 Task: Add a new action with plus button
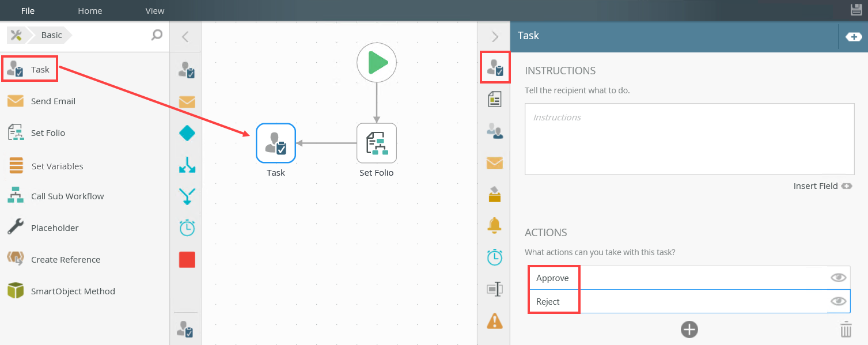coord(689,329)
